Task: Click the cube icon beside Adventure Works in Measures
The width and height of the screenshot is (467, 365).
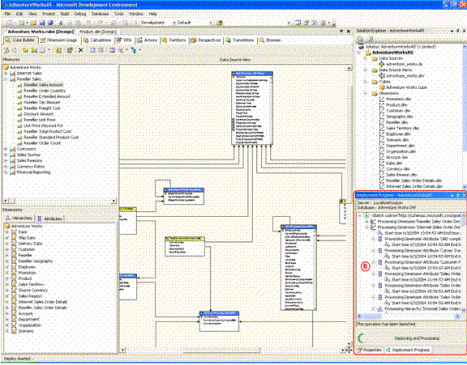Action: click(x=6, y=67)
